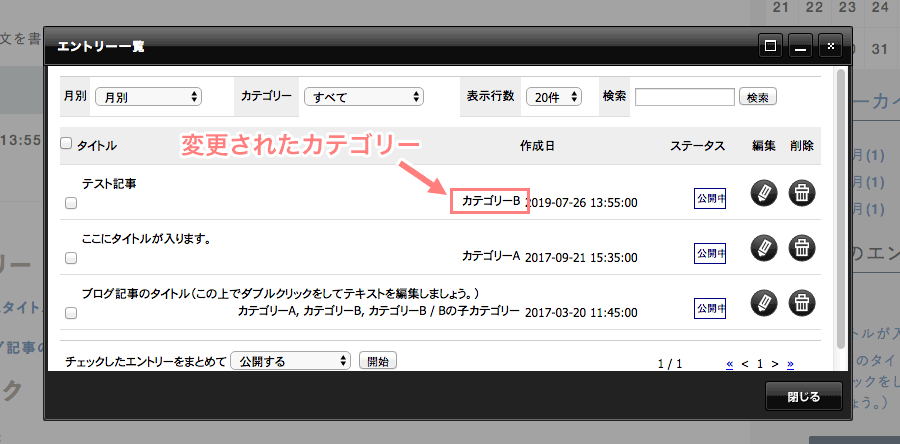Click 公開中 status badge for テスト記事
The height and width of the screenshot is (444, 900).
[710, 198]
